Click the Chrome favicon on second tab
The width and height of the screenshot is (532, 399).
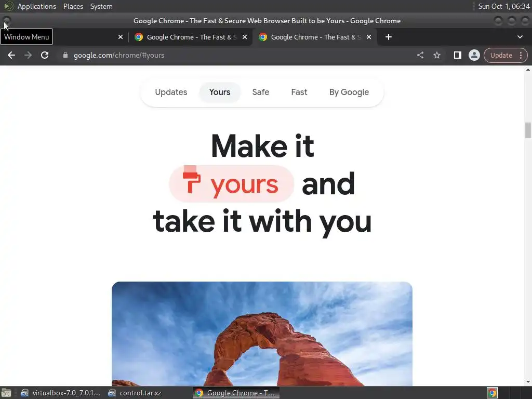tap(138, 37)
